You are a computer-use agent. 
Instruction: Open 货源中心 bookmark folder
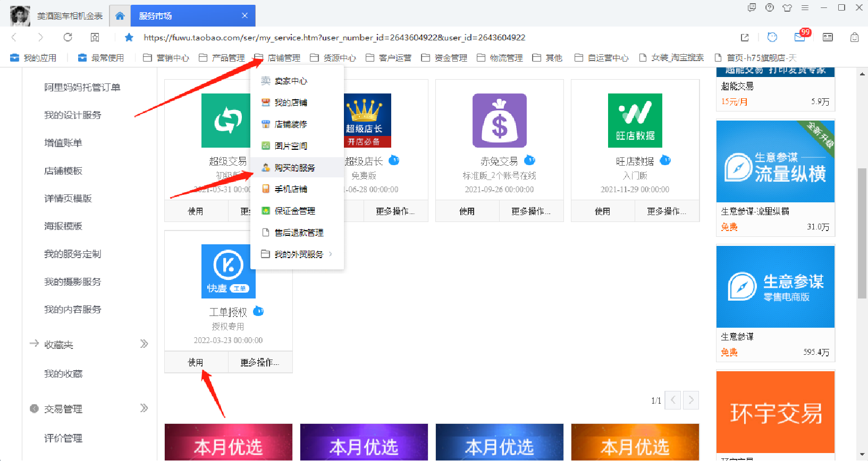[333, 58]
